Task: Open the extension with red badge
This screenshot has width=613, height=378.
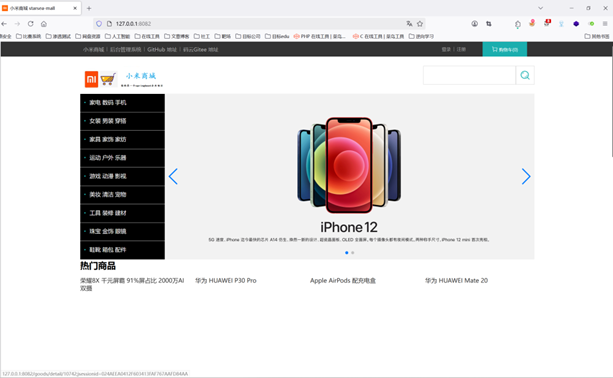Action: 547,23
